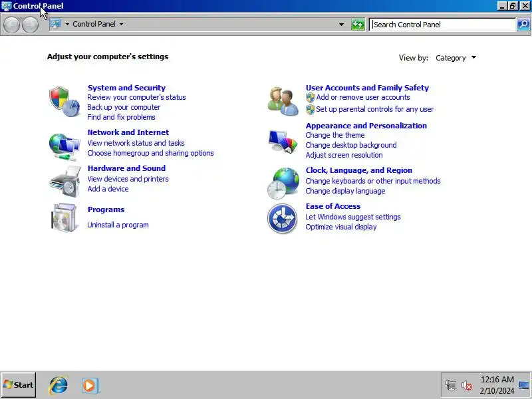This screenshot has height=399, width=532.
Task: Click Change the theme
Action: coord(335,135)
